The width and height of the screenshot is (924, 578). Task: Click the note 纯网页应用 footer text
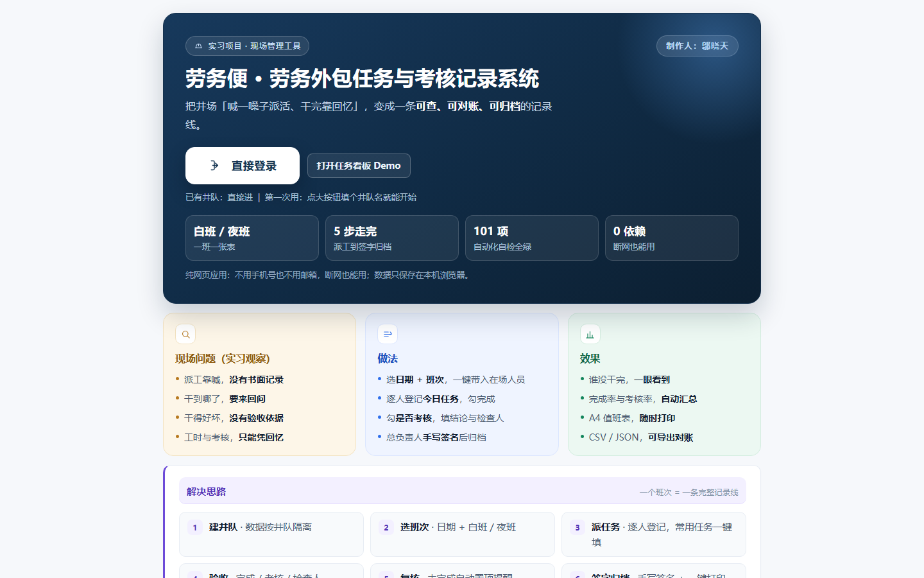click(329, 275)
